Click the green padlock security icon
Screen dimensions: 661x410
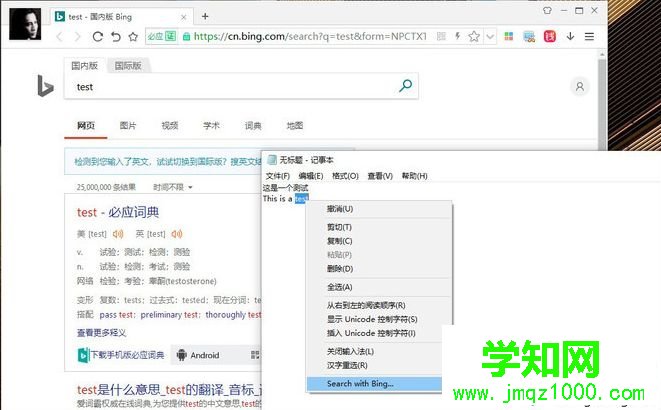coord(186,37)
